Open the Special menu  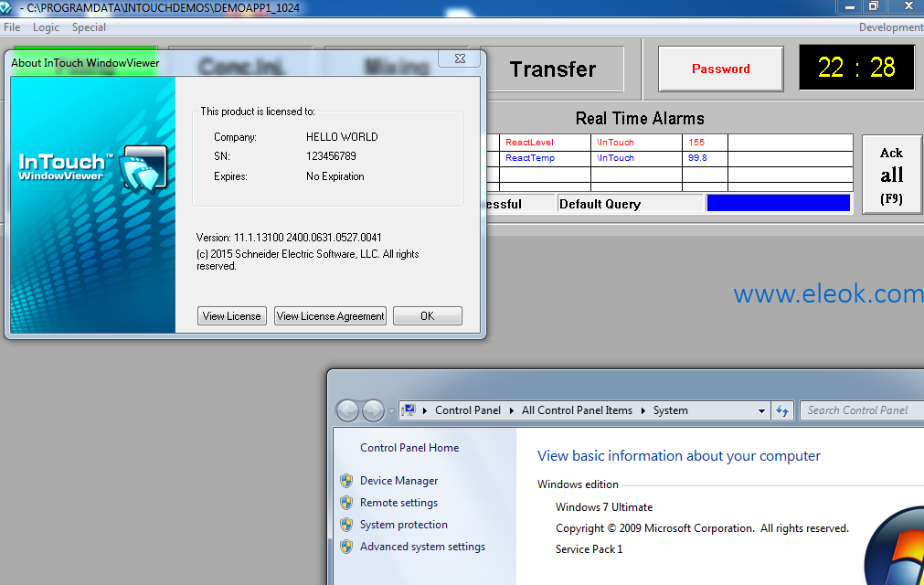pos(89,27)
